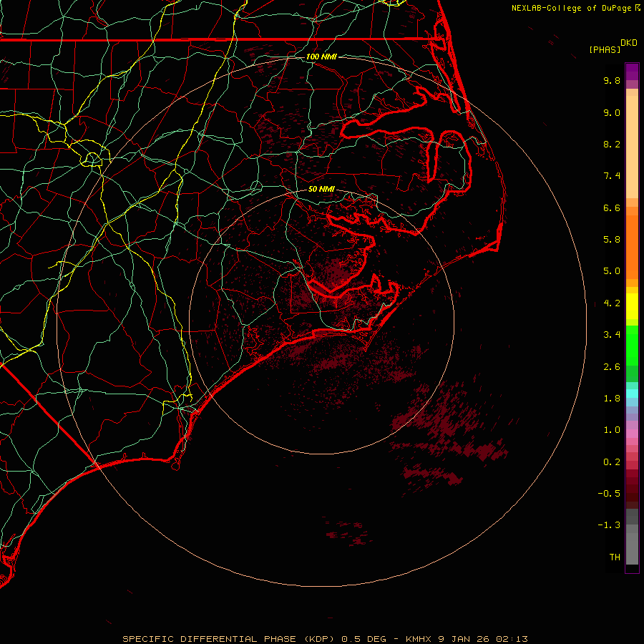Click the 5.8 scale value
This screenshot has height=644, width=644.
[x=612, y=240]
